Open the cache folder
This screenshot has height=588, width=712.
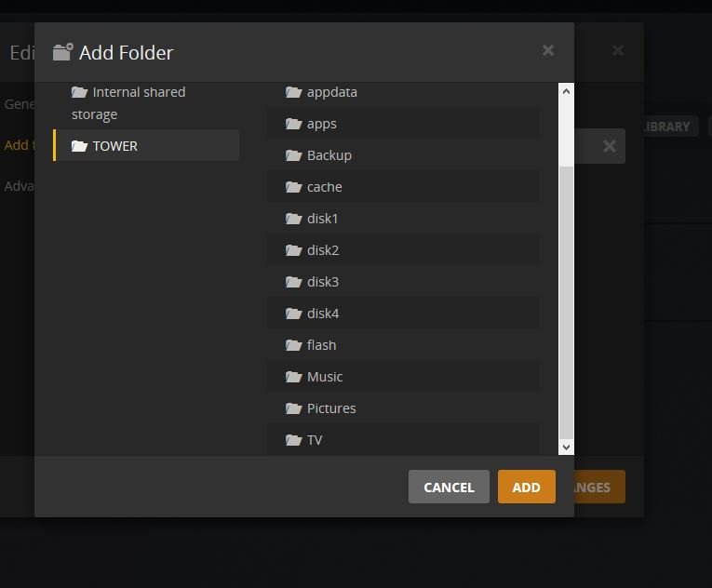[403, 187]
